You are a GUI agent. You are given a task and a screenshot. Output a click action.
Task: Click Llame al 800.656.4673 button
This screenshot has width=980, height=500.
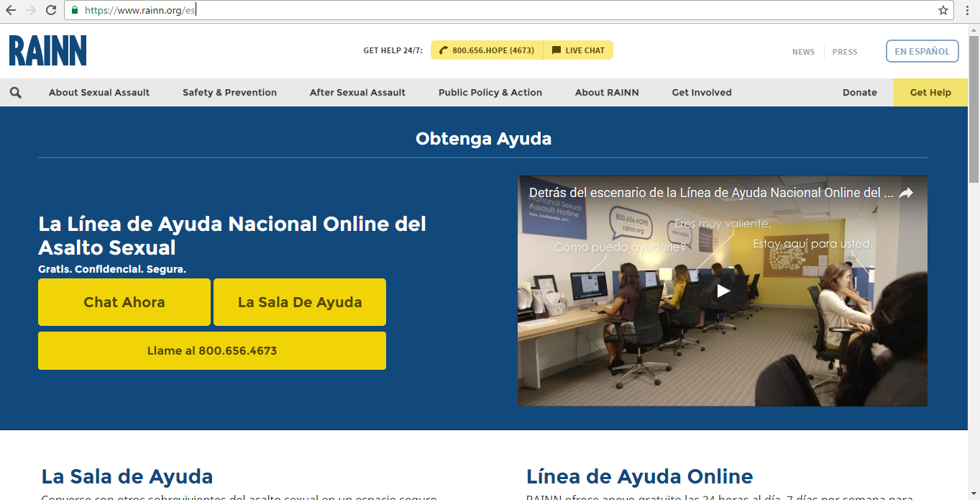point(212,350)
